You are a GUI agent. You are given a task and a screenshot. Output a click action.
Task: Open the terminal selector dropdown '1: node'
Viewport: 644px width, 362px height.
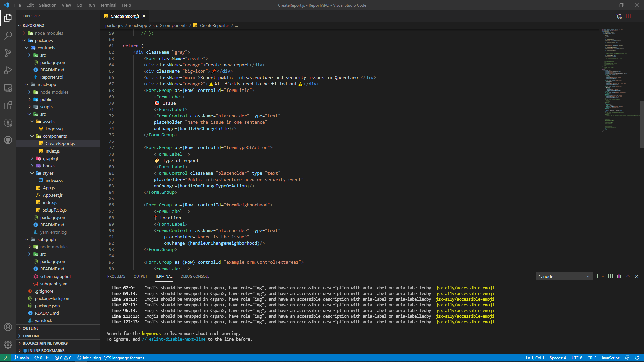tap(564, 276)
